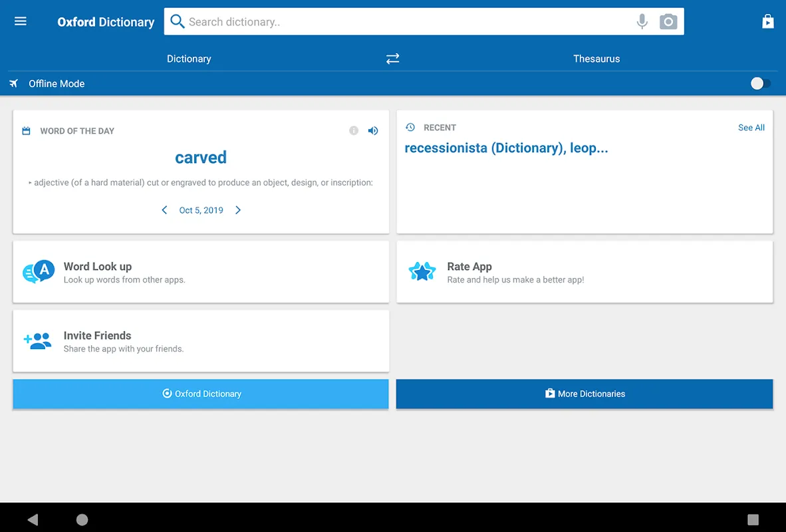Viewport: 786px width, 532px height.
Task: Open Word Look up card
Action: click(201, 272)
